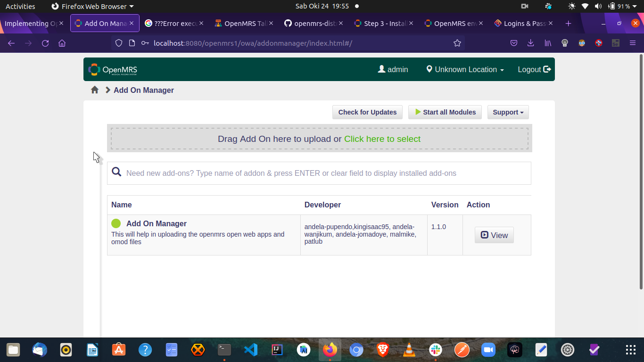Image resolution: width=644 pixels, height=362 pixels.
Task: Switch to the Implementing tab
Action: click(34, 23)
